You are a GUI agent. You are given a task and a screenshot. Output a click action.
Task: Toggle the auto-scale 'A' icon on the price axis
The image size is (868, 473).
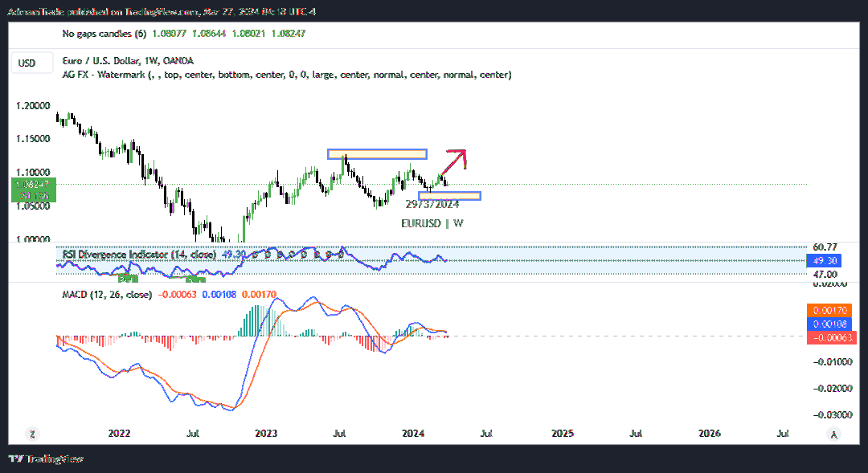point(833,434)
